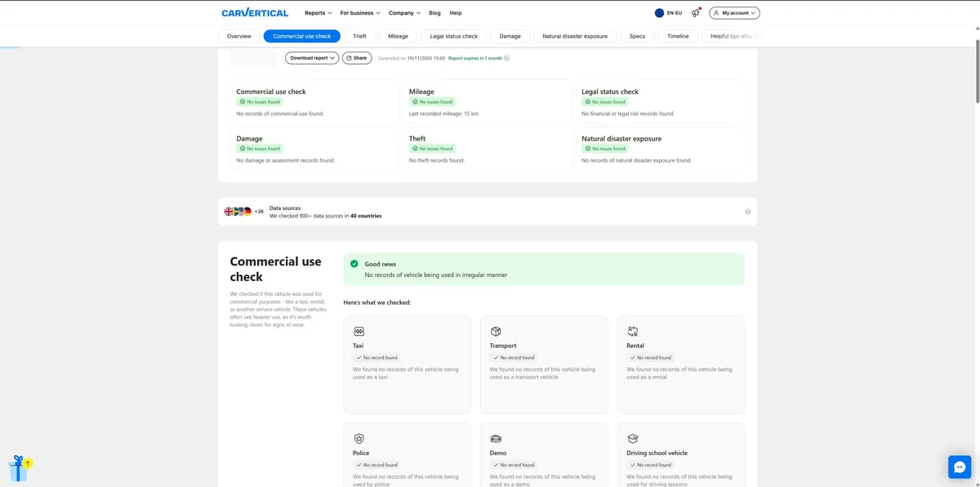Switch to the Overview tab

click(239, 36)
